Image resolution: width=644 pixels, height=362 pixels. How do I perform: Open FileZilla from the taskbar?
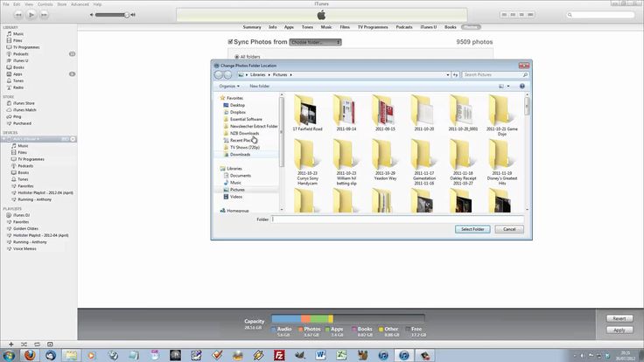(279, 355)
